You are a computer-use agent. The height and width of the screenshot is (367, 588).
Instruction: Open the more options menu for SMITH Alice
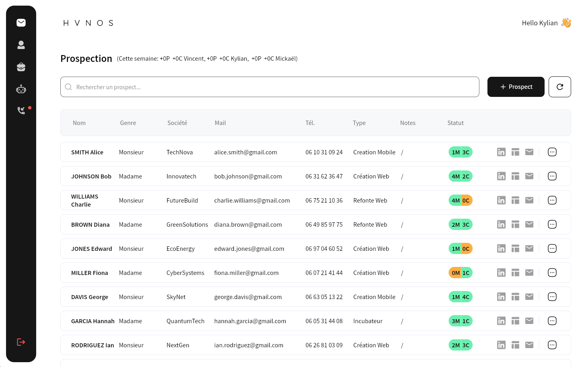pyautogui.click(x=552, y=152)
